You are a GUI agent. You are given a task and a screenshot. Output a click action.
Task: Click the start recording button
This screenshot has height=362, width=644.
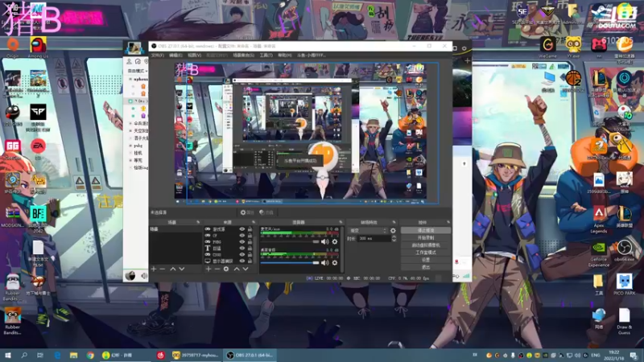tap(426, 237)
